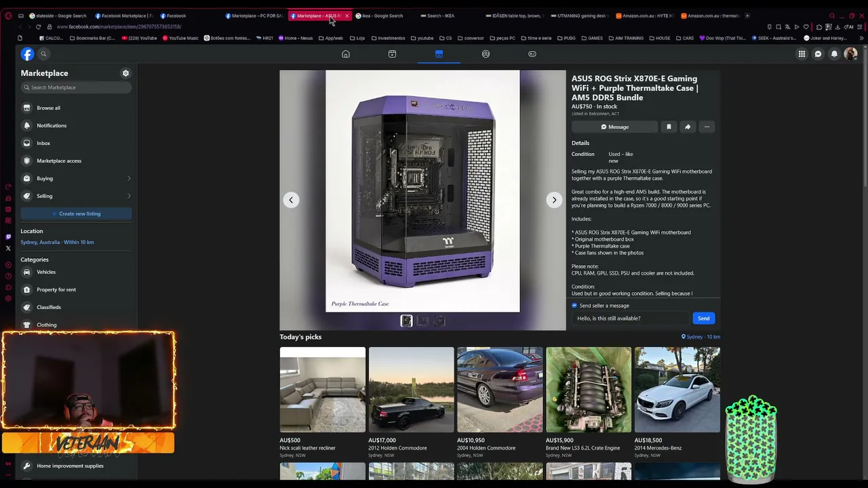The height and width of the screenshot is (488, 868).
Task: Open the 2004 Holden Commodore listing
Action: [x=500, y=403]
